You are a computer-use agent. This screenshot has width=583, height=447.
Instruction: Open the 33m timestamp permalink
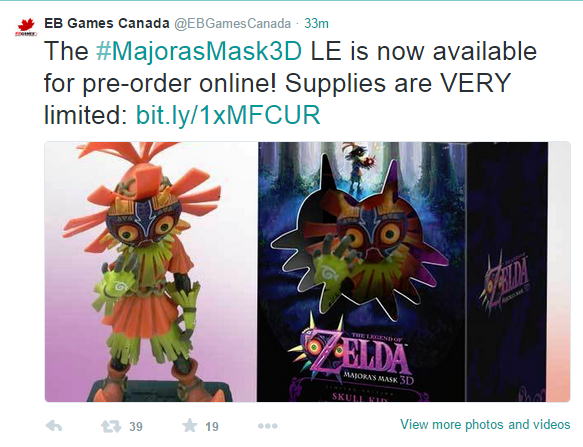coord(316,23)
